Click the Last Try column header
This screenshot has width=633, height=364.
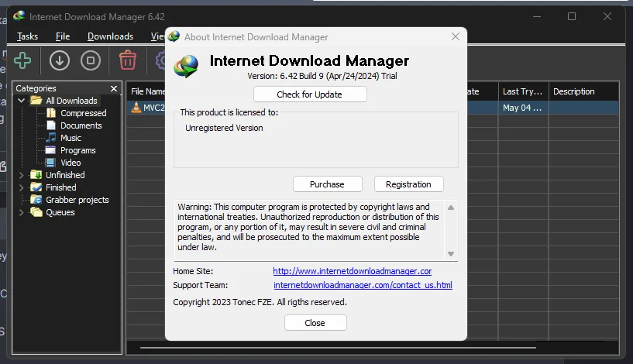click(523, 91)
